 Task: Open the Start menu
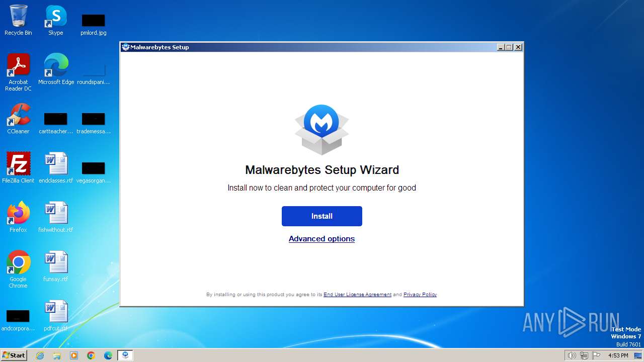(14, 355)
